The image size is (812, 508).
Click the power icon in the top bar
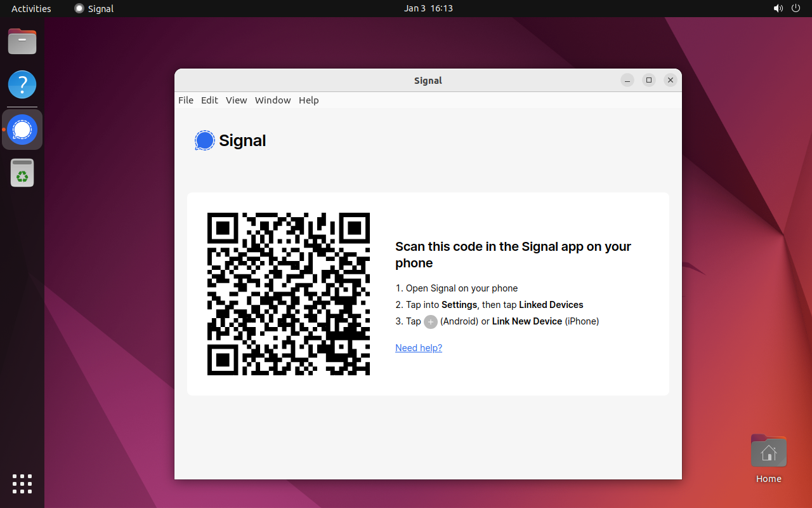(x=797, y=8)
